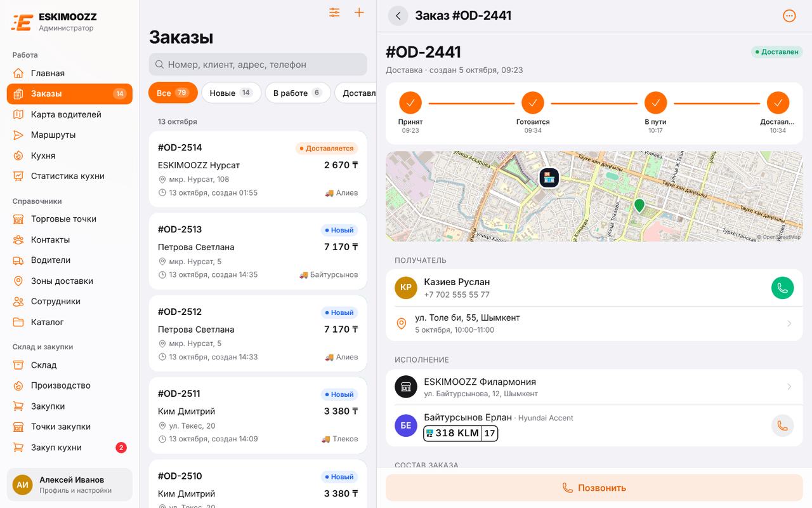Click the Доставлен status badge
This screenshot has height=508, width=812.
pos(776,52)
